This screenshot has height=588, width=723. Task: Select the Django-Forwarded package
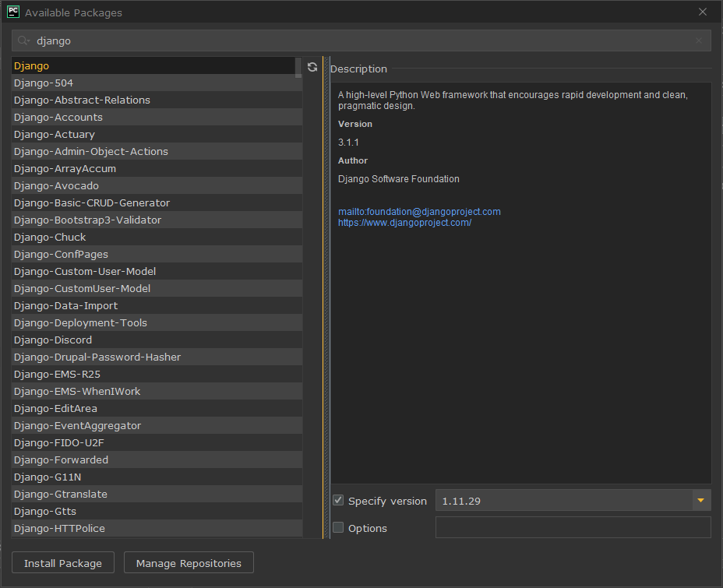tap(157, 459)
